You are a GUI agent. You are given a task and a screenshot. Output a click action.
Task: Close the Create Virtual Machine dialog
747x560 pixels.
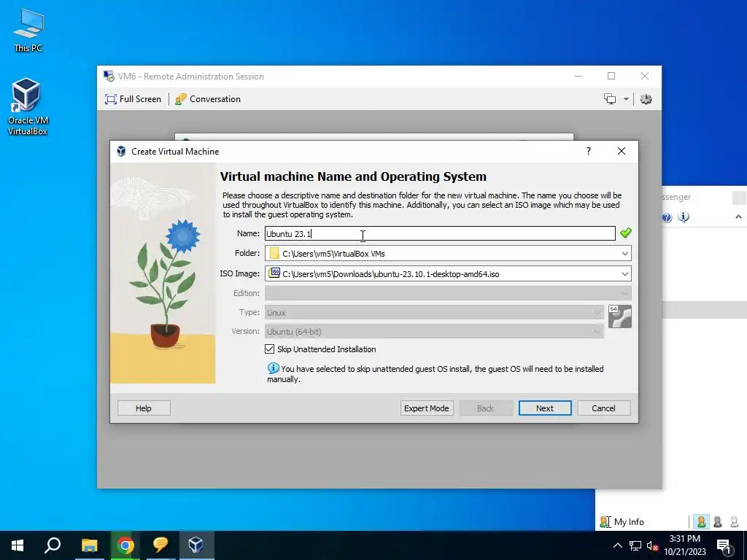[622, 151]
